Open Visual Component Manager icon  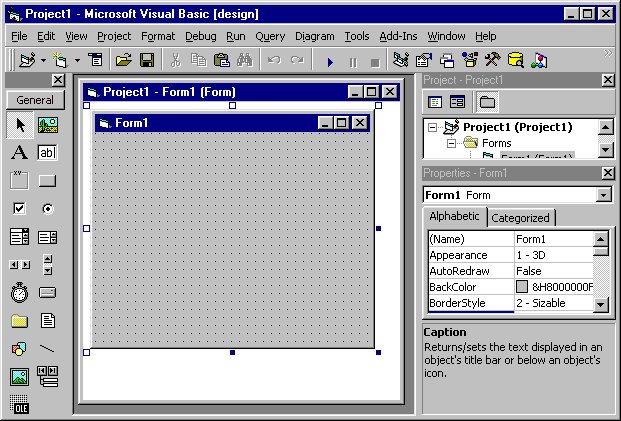point(539,60)
